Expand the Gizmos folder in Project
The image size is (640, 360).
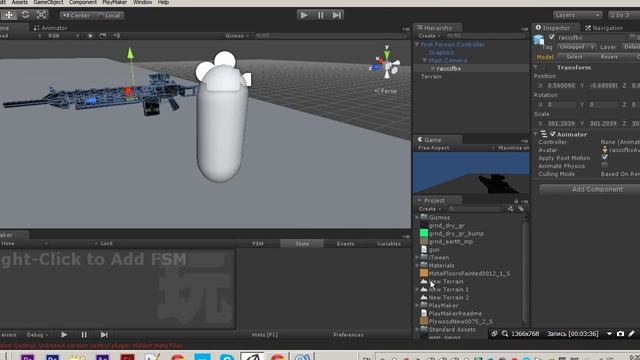(417, 218)
